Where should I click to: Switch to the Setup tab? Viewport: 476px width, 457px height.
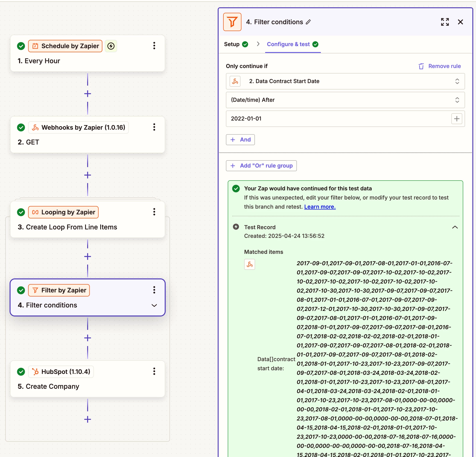[236, 44]
